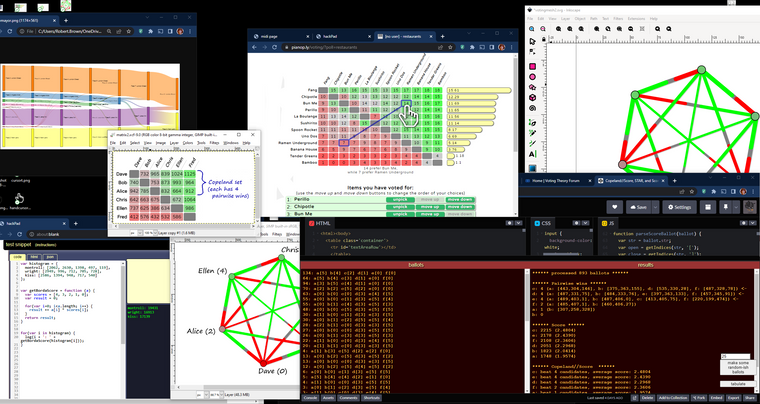Open HTML editor settings gear in CodePen
Image resolution: width=760 pixels, height=404 pixels.
click(x=510, y=223)
